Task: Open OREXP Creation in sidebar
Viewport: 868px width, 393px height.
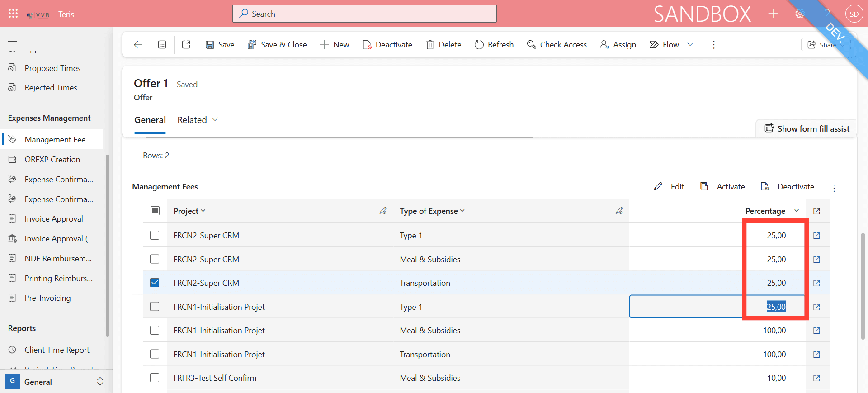Action: (x=52, y=160)
